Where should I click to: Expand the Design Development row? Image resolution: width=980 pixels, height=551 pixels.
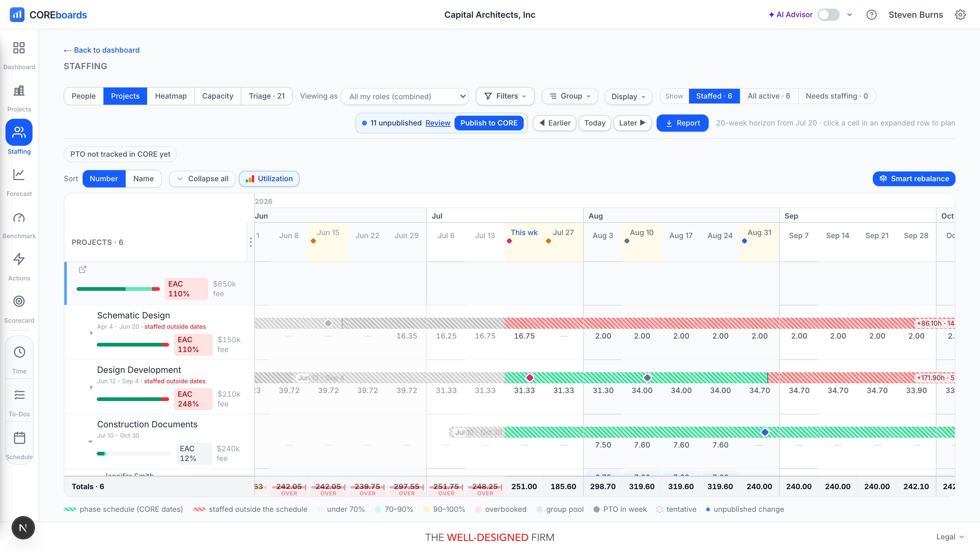(91, 388)
